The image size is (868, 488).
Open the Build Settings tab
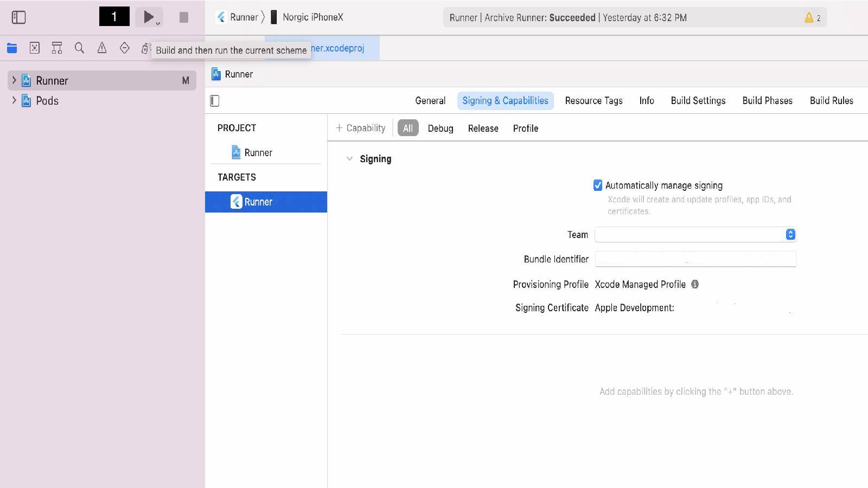[698, 101]
